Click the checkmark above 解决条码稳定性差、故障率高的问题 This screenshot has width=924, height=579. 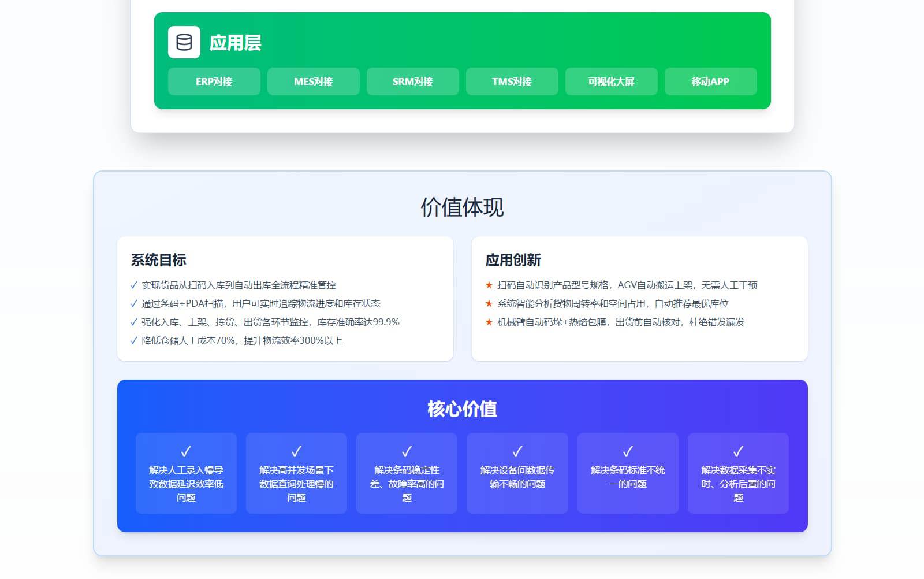[407, 451]
